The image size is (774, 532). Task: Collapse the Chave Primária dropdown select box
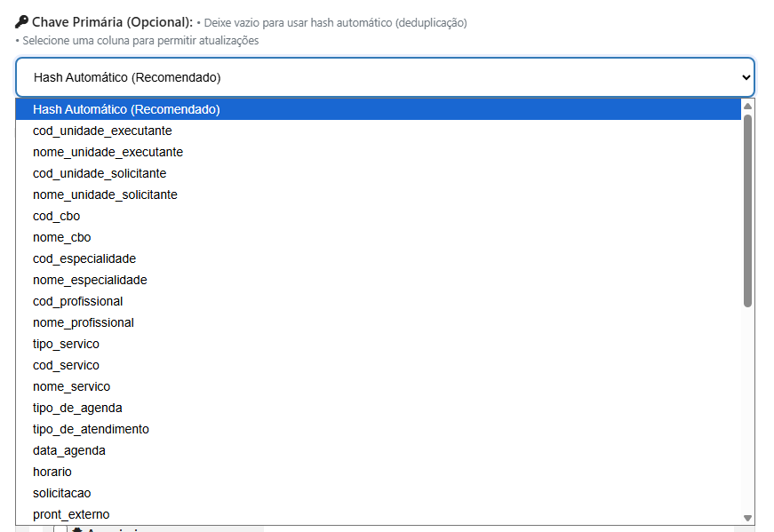coord(384,77)
